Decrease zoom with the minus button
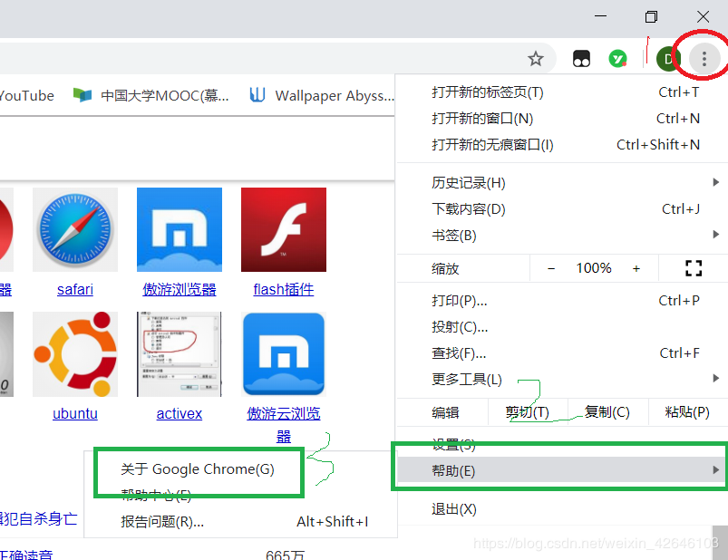 pyautogui.click(x=551, y=268)
